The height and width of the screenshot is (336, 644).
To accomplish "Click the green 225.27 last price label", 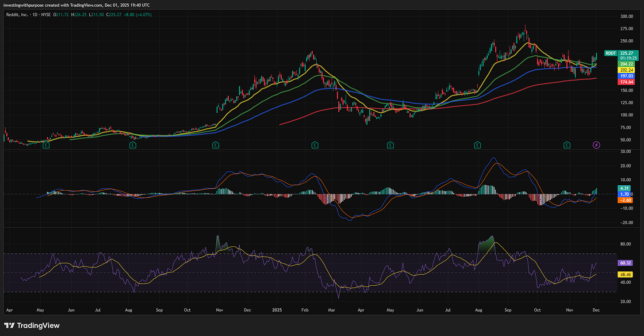I will pyautogui.click(x=627, y=53).
